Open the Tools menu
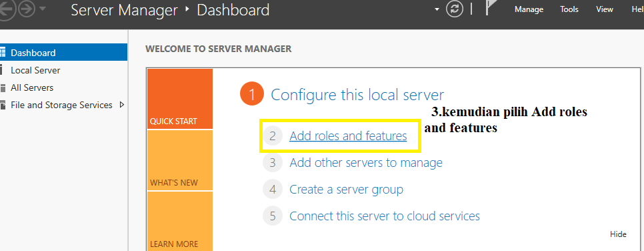Screen dimensions: 644x251 [x=569, y=9]
